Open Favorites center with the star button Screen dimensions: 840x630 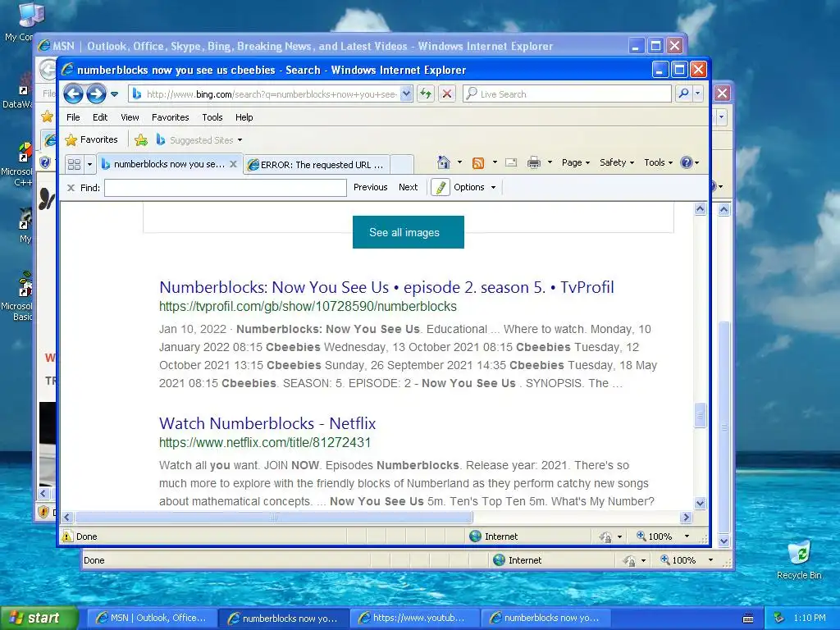point(91,139)
